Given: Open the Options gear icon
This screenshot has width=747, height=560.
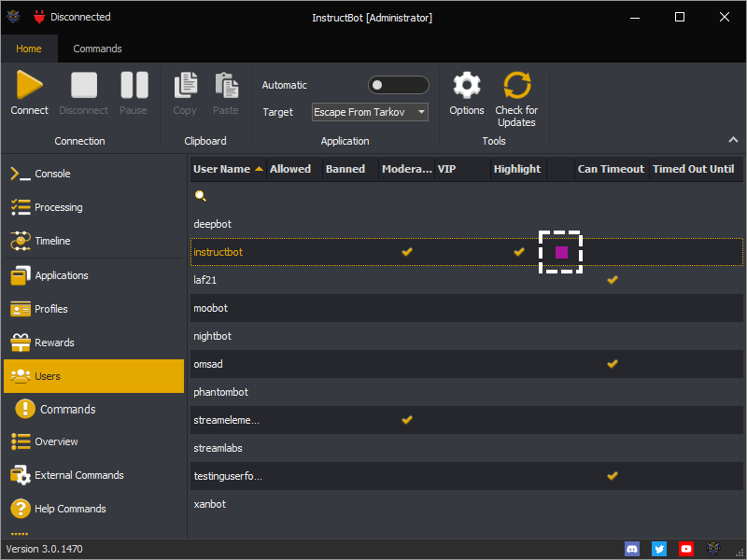Looking at the screenshot, I should [466, 86].
